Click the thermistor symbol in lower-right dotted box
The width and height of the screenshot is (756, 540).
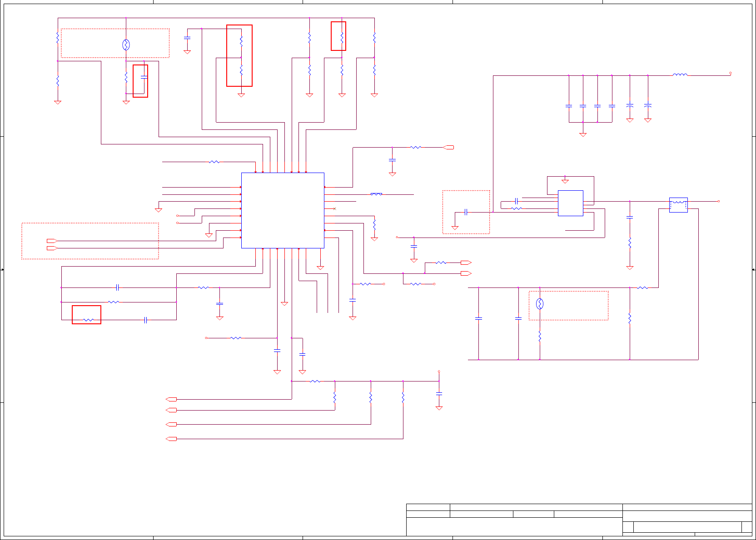coord(540,304)
